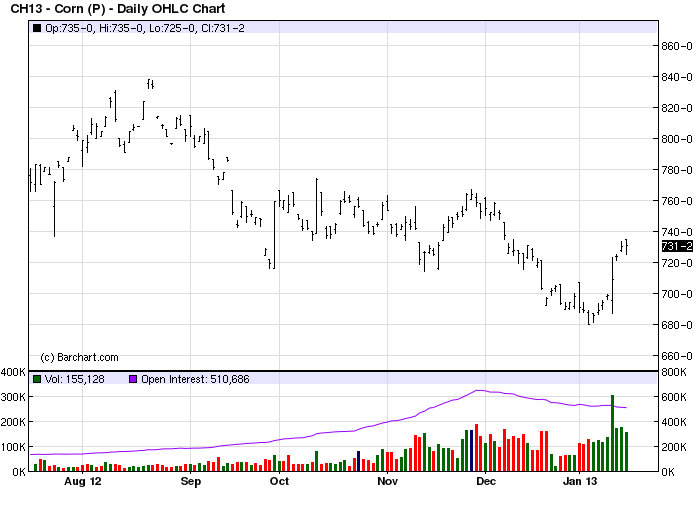Select the Sep date axis label
This screenshot has height=512, width=700.
(x=191, y=482)
